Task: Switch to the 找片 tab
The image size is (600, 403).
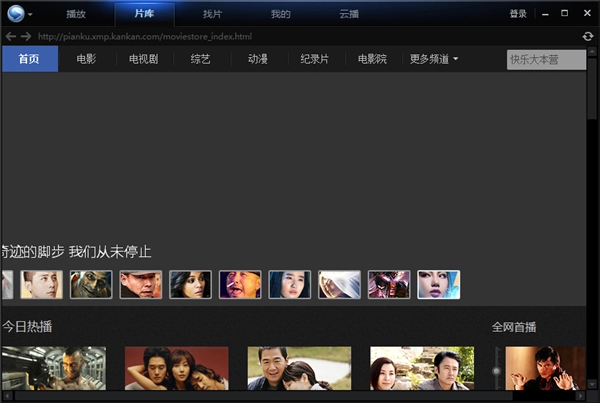Action: pyautogui.click(x=212, y=14)
